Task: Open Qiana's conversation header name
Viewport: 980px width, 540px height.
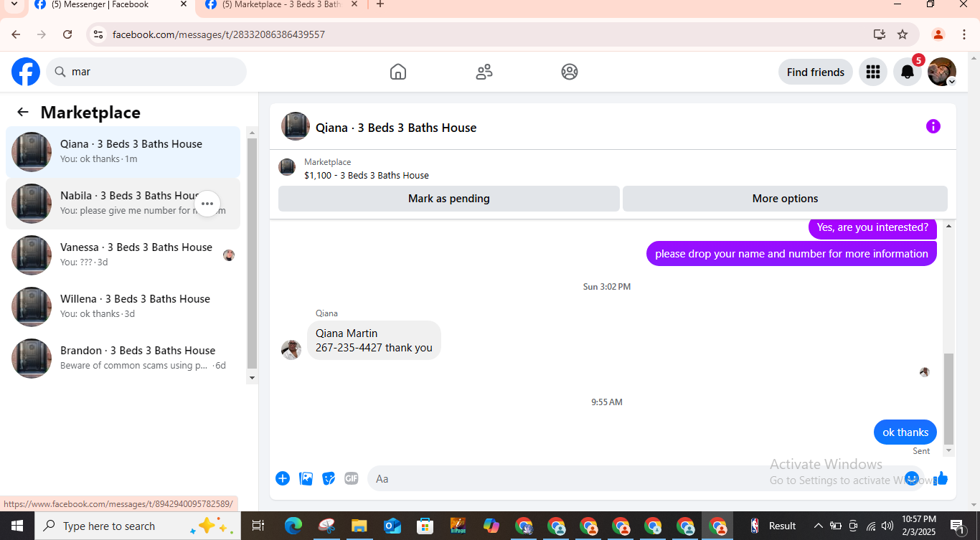Action: [x=396, y=128]
